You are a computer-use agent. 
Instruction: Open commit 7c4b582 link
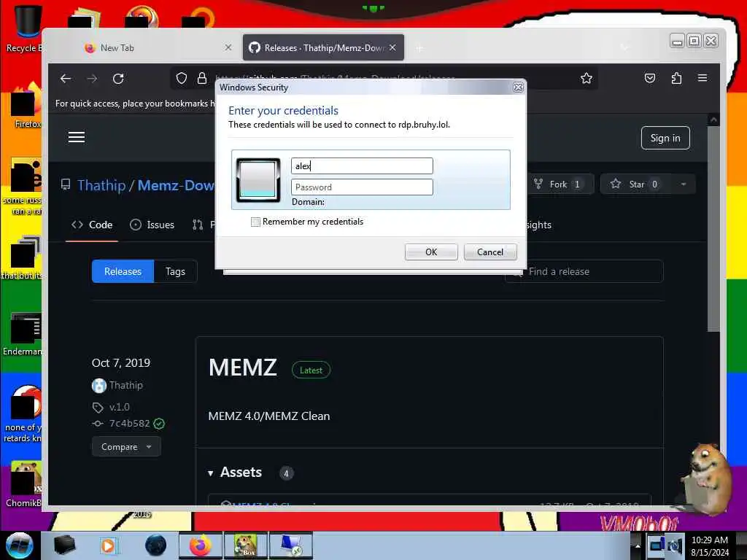(x=129, y=424)
